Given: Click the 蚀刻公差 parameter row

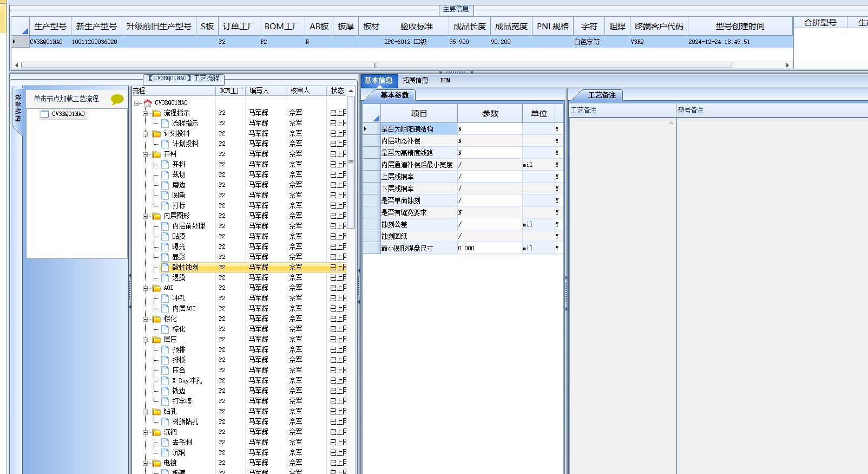Looking at the screenshot, I should pos(463,224).
